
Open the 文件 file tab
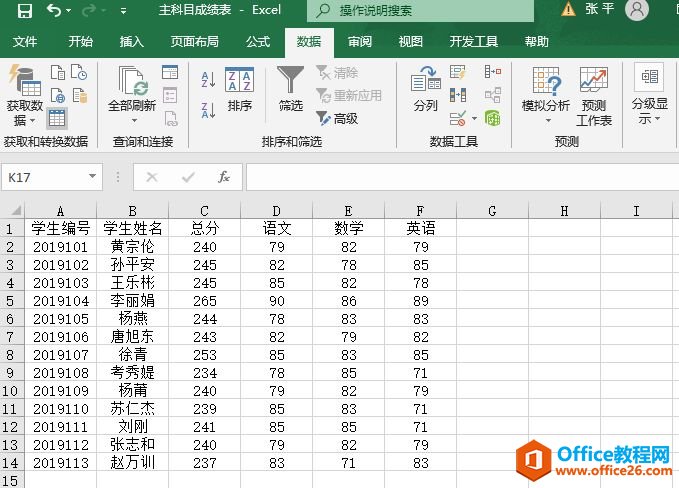click(25, 42)
